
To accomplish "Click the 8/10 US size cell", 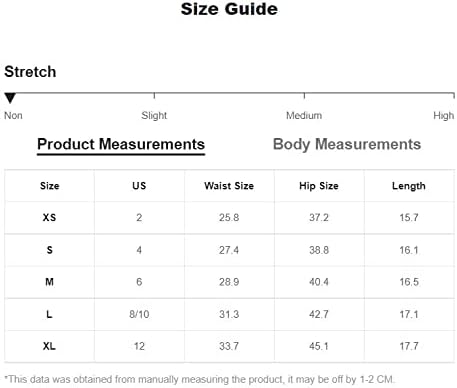I will (139, 314).
